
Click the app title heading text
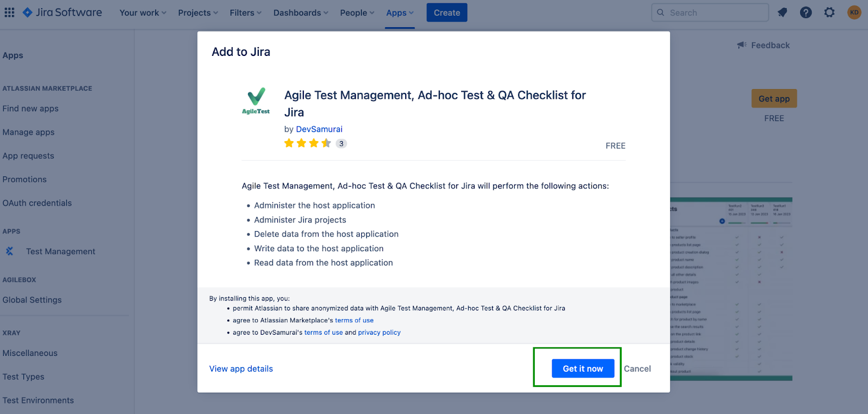pyautogui.click(x=435, y=104)
